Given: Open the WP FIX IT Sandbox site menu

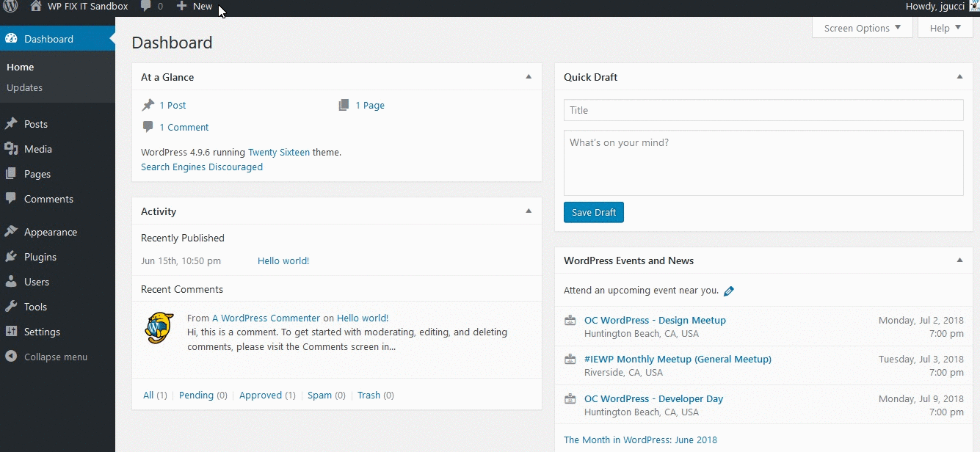Looking at the screenshot, I should 79,7.
